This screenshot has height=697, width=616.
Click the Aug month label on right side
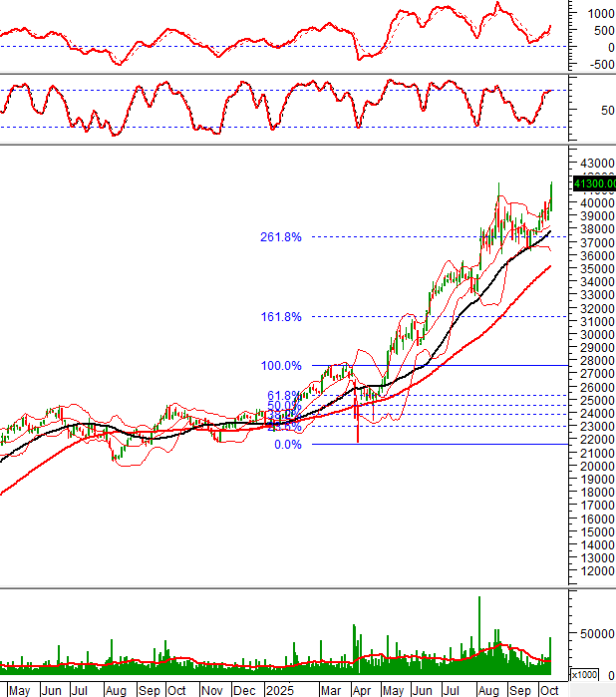(490, 689)
